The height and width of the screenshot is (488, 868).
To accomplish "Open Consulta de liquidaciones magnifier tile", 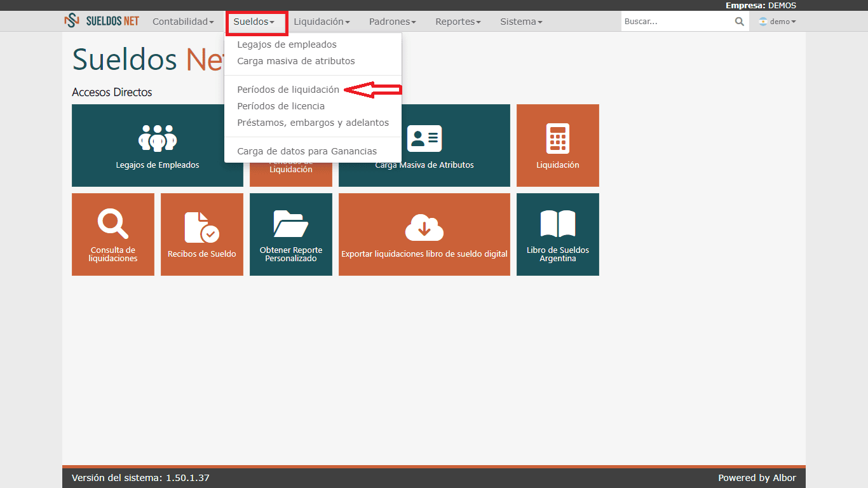I will point(112,224).
